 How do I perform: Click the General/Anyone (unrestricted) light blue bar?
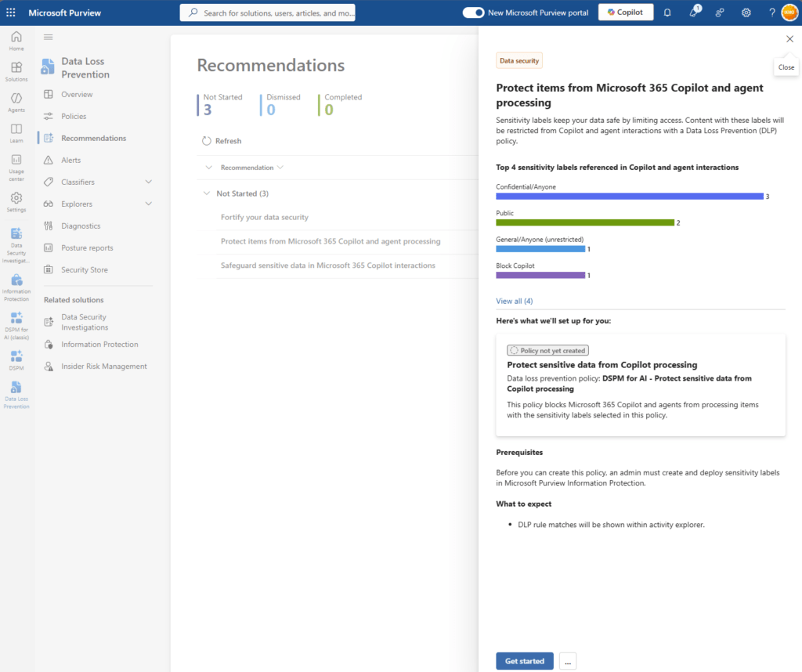[540, 249]
